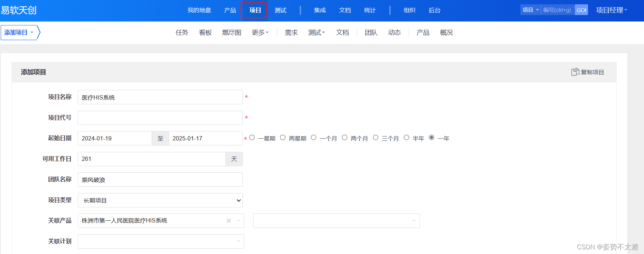
Task: Click the 复制项目 copy icon
Action: [575, 72]
